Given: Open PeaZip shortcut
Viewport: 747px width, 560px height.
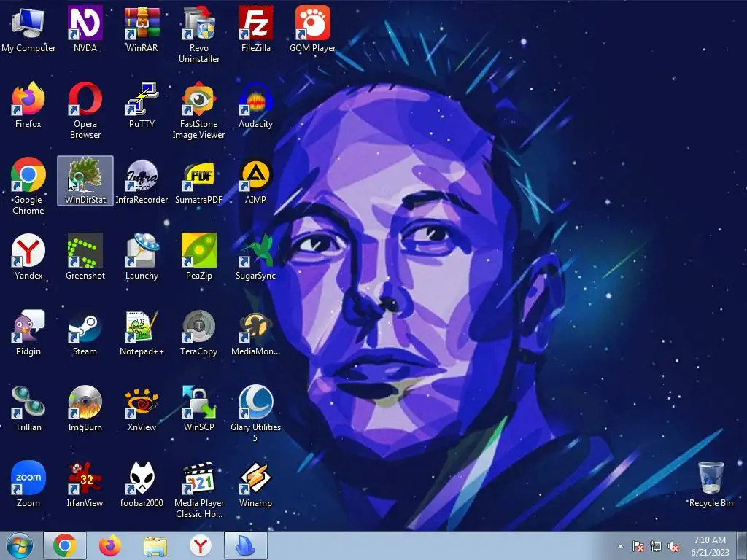Looking at the screenshot, I should coord(199,257).
